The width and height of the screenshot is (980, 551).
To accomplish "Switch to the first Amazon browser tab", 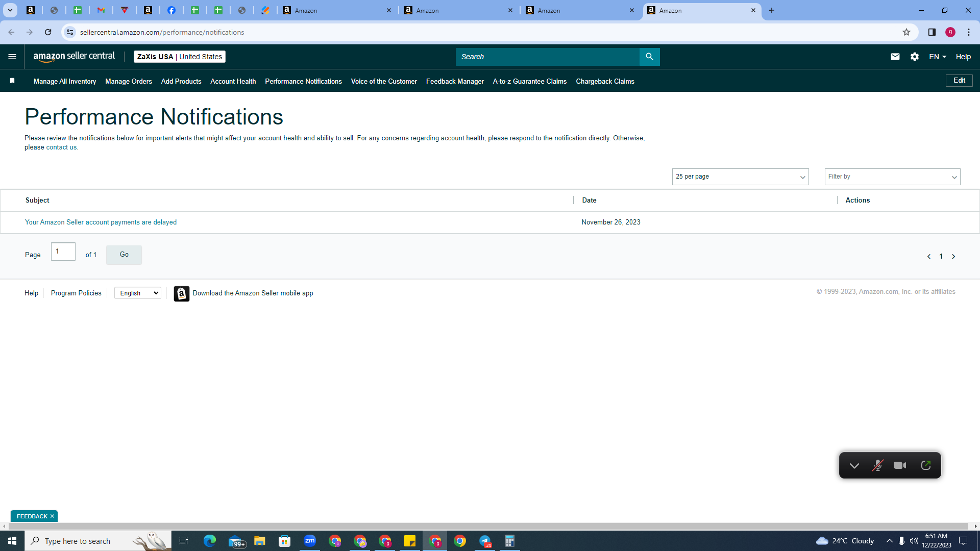I will tap(337, 10).
